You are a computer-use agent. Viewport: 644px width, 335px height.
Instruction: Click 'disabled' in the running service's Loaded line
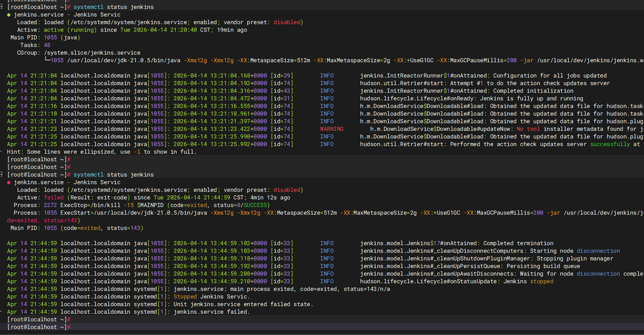[287, 22]
